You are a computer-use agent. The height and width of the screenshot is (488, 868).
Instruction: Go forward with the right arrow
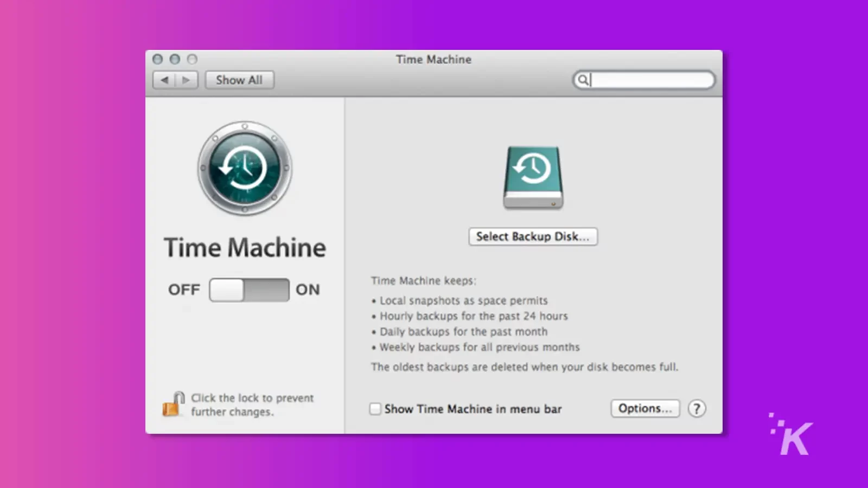click(x=186, y=80)
